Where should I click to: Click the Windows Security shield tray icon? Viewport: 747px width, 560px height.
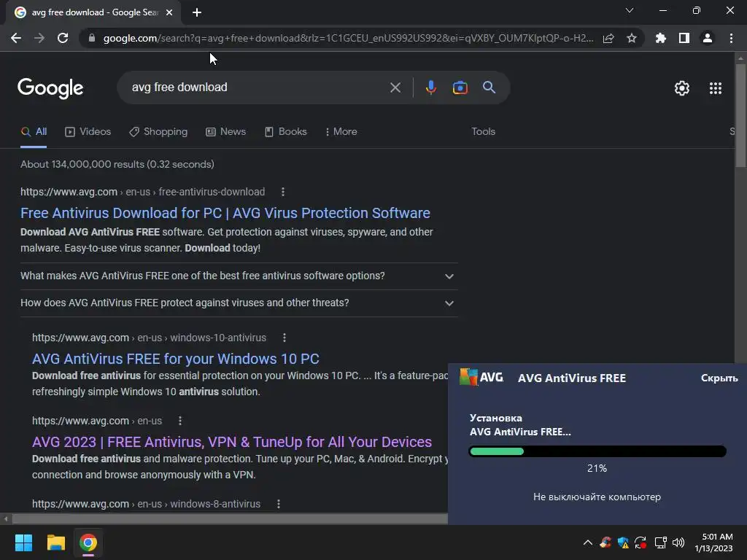[623, 542]
